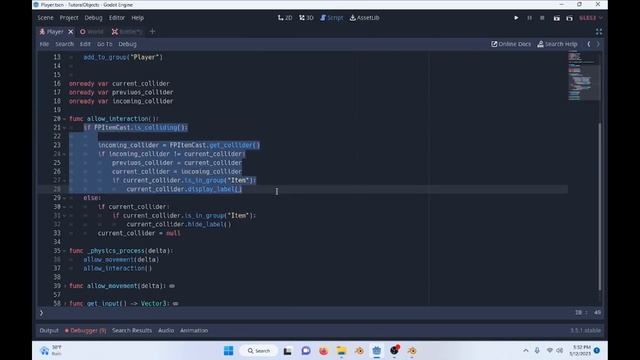Click the 3.5.1.stable version label
Viewport: 640px width, 360px height.
(x=586, y=331)
